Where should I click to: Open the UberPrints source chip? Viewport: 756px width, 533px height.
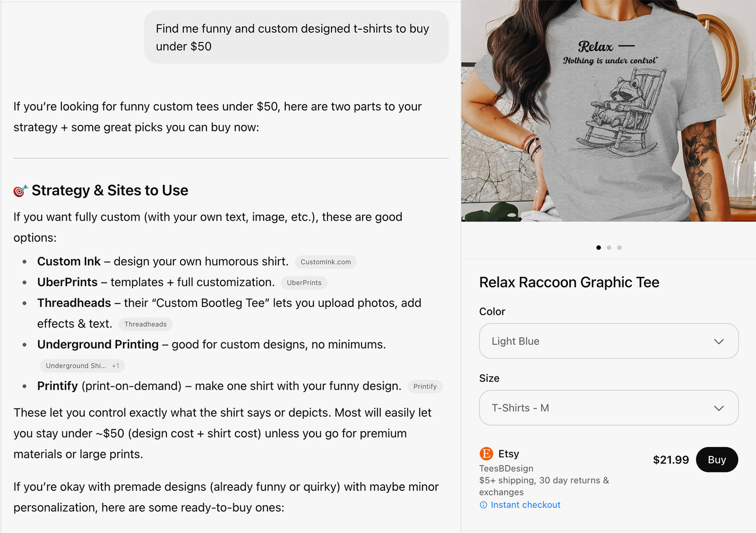point(304,283)
